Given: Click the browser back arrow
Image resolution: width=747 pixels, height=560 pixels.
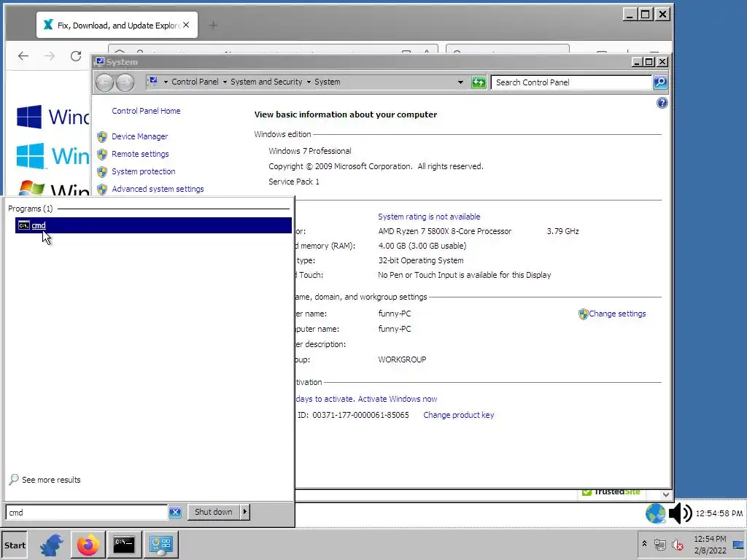Looking at the screenshot, I should (23, 56).
